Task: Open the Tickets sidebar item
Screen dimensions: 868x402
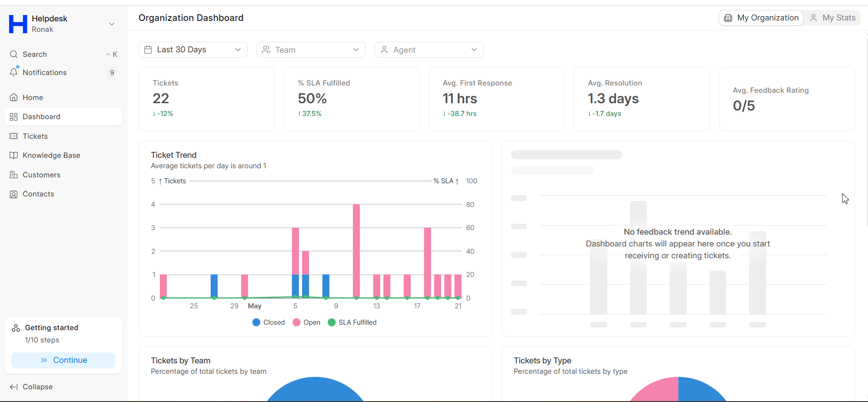Action: coord(64,136)
